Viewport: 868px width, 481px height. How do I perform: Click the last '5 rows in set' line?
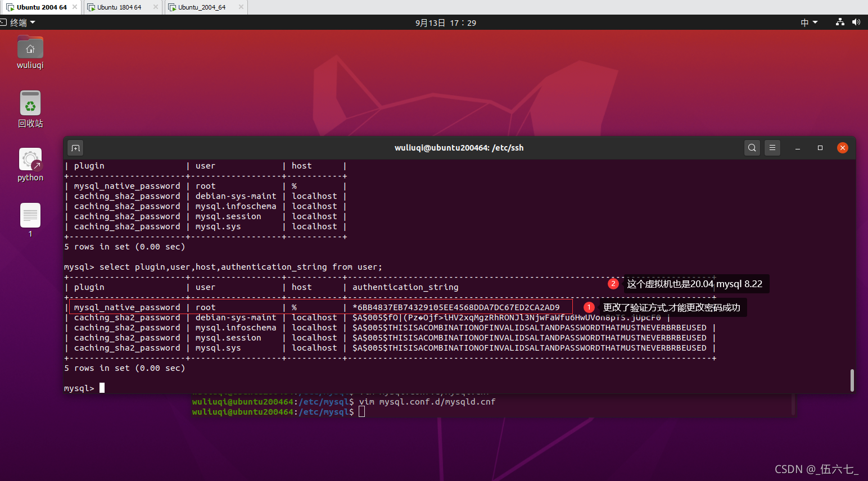124,368
